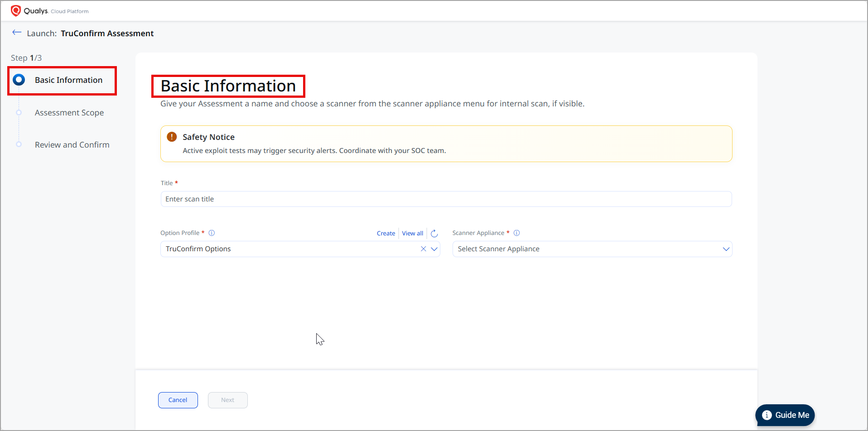The image size is (868, 431).
Task: Click the Safety Notice warning icon
Action: (172, 137)
